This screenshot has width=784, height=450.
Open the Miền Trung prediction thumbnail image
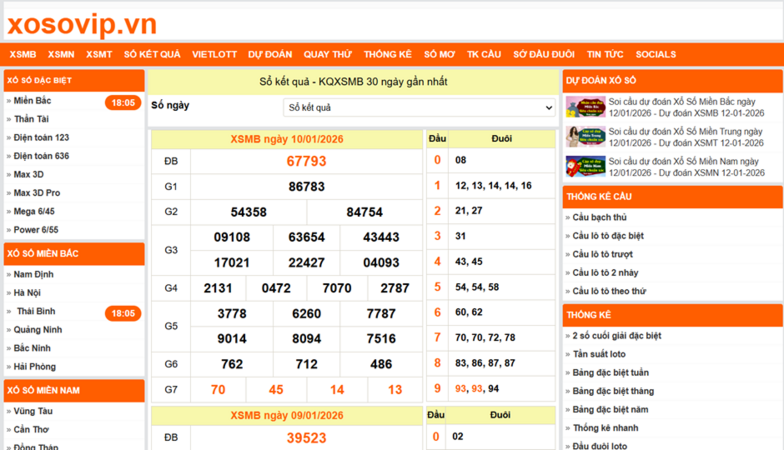(x=585, y=136)
